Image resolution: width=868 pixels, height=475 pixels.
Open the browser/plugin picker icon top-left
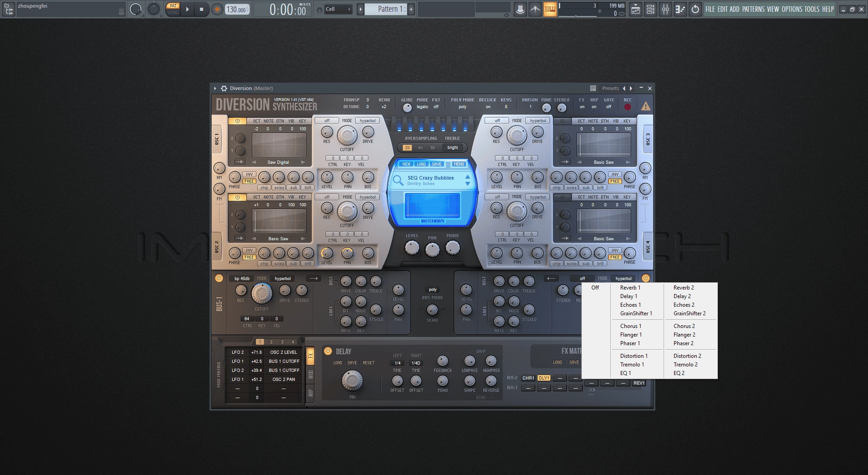(9, 9)
